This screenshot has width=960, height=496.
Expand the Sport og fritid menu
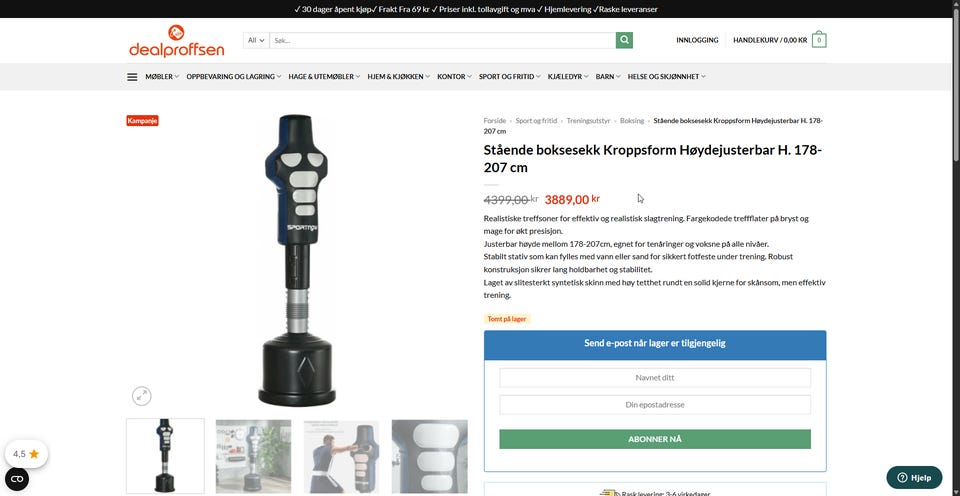click(510, 77)
